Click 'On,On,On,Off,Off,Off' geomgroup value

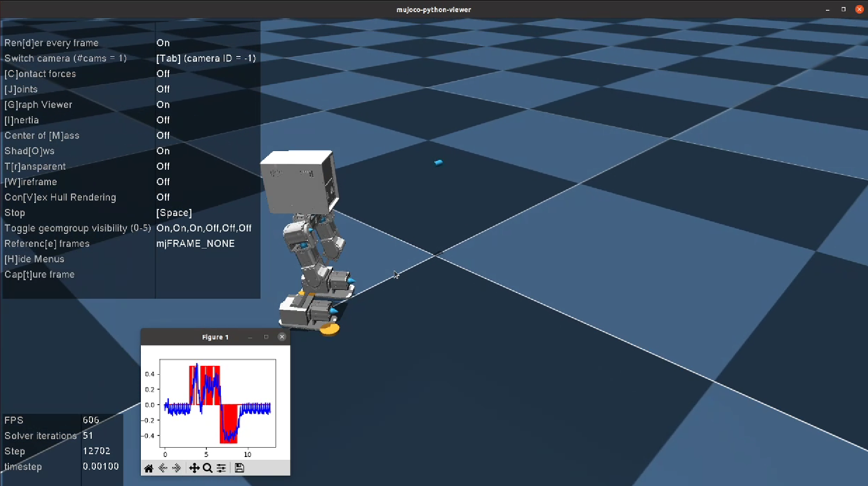204,228
